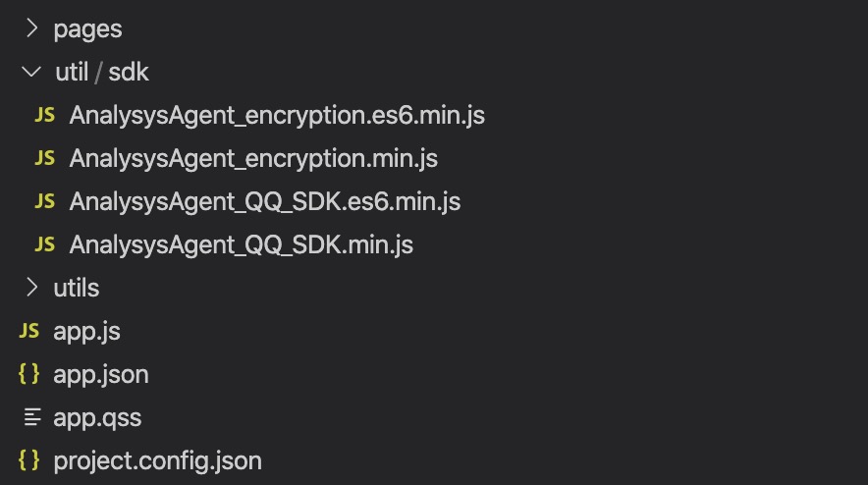Click JS icon beside AnalysysAgent_QQ_SDK.min.js
868x485 pixels.
(45, 244)
